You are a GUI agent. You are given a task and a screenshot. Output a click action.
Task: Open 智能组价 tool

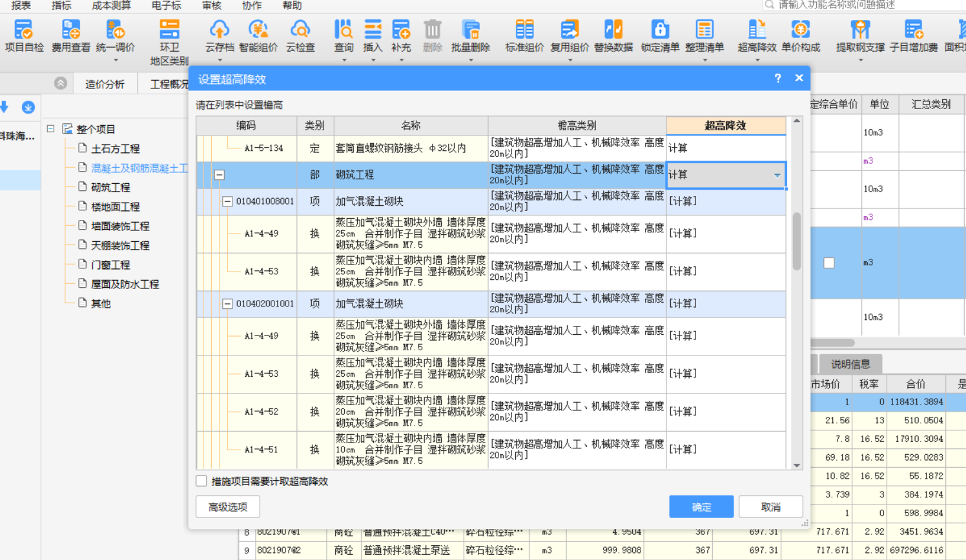coord(258,35)
